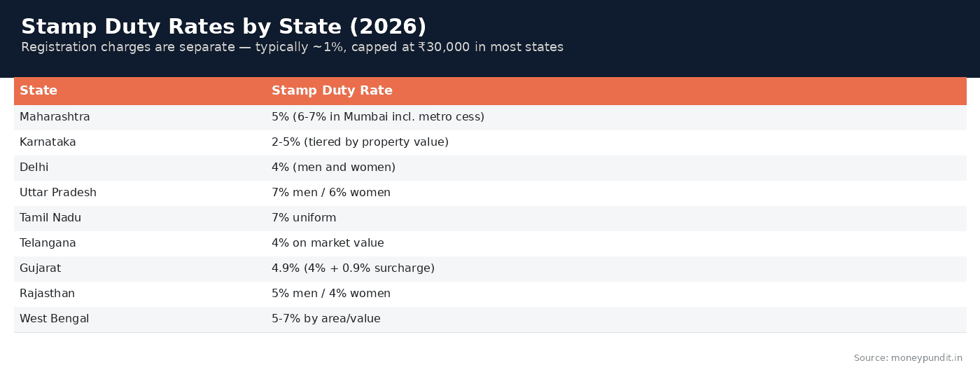Screen dimensions: 980x370
Task: Click the title 'Stamp Duty Rates by State (2026)'
Action: click(x=223, y=27)
